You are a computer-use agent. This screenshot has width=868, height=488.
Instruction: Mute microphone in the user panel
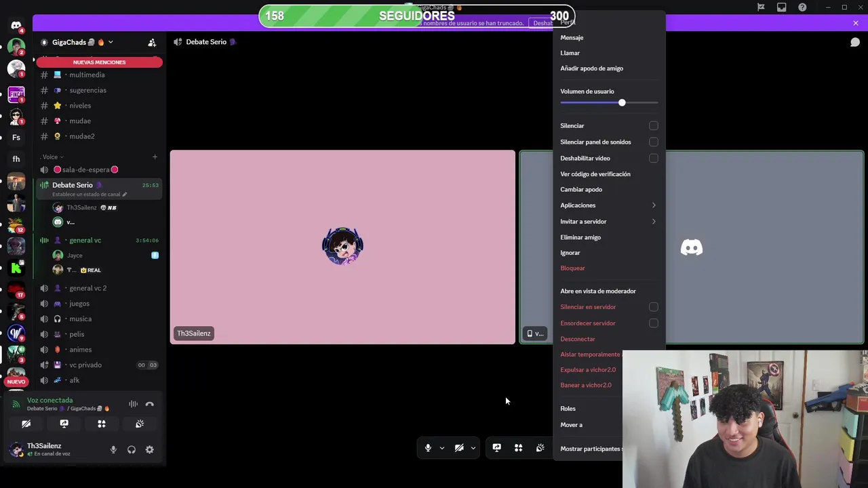click(113, 449)
